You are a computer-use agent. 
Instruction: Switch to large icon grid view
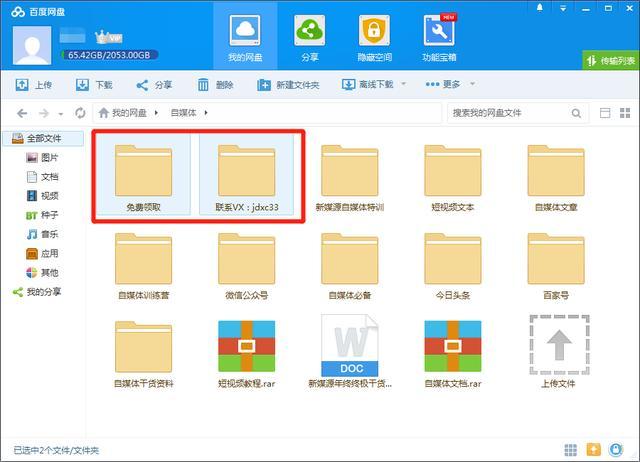[625, 113]
